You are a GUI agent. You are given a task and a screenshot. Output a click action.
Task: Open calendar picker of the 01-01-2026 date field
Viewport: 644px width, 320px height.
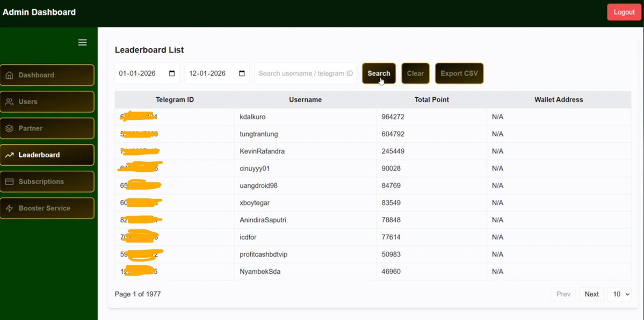172,74
